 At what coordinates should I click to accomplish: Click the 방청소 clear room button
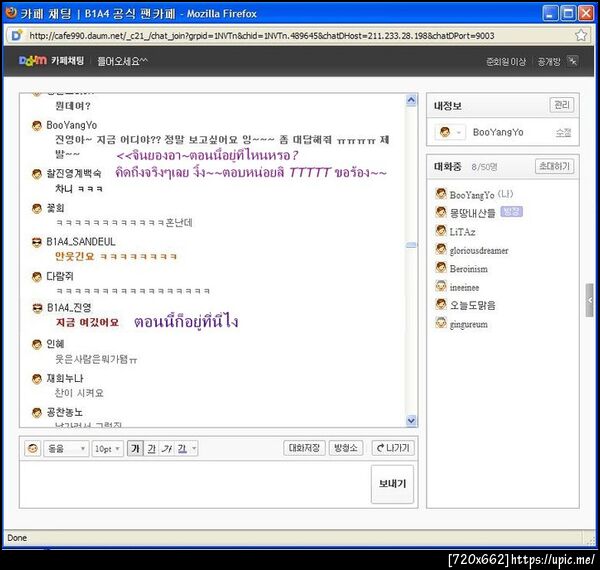pyautogui.click(x=346, y=448)
